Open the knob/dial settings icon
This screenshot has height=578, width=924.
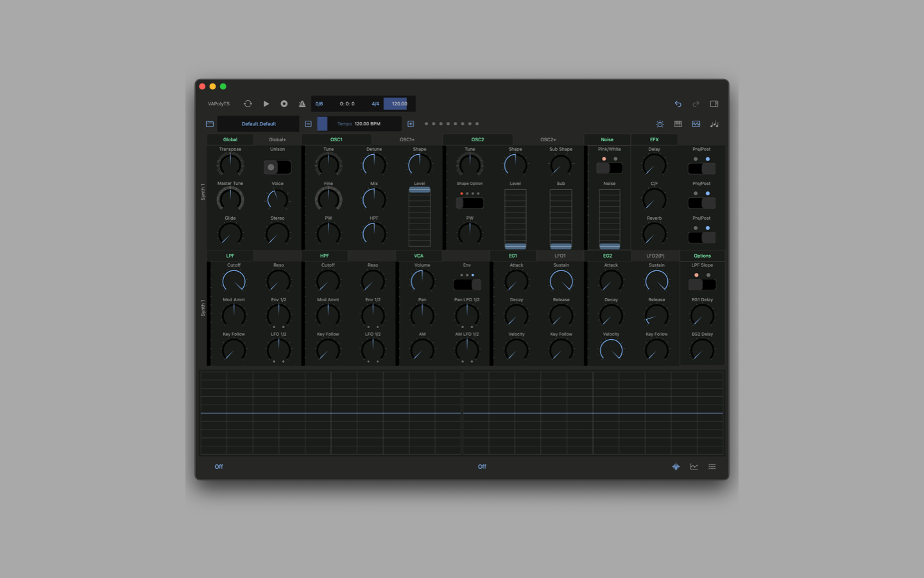point(660,124)
